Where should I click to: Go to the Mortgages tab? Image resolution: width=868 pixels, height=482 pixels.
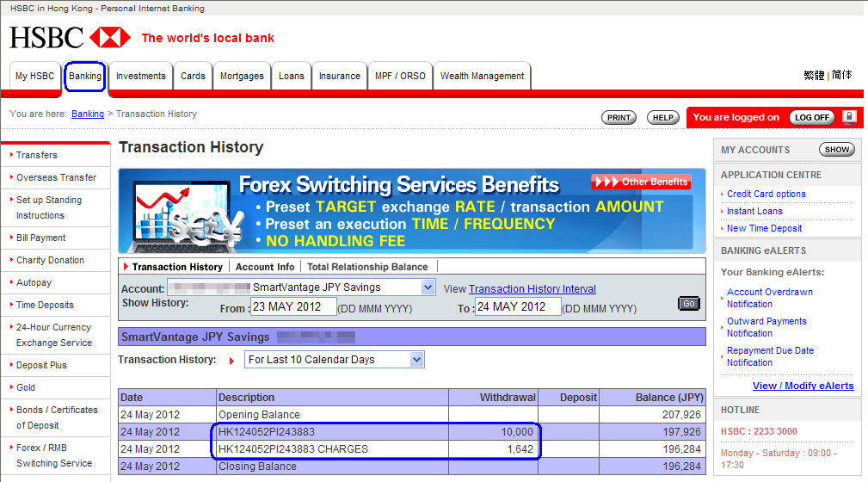click(x=242, y=76)
